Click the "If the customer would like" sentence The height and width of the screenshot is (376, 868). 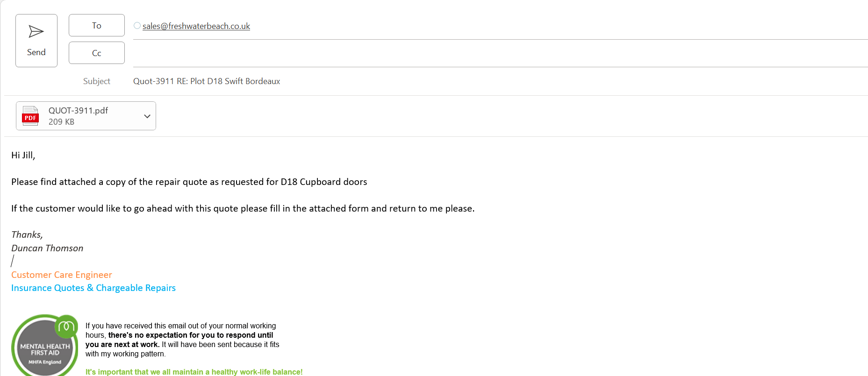tap(243, 209)
